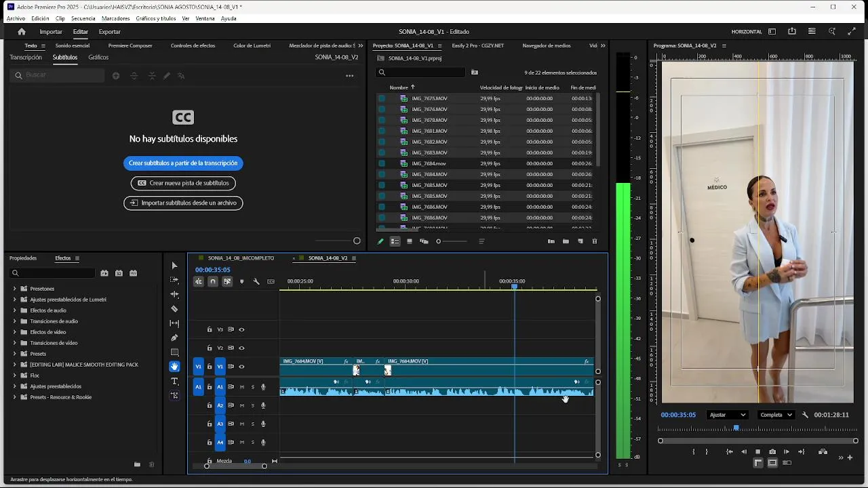This screenshot has width=868, height=488.
Task: Open the button editor plus icon
Action: tap(850, 457)
